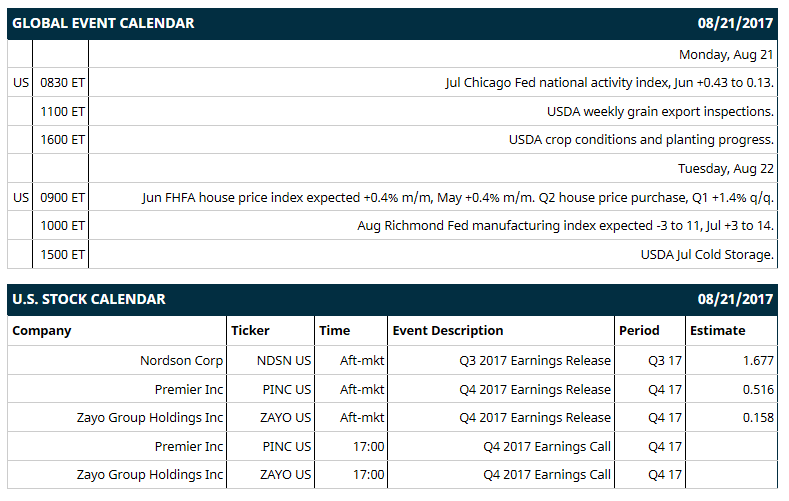Click the USDA Jul Cold Storage event
789x501 pixels.
(707, 255)
